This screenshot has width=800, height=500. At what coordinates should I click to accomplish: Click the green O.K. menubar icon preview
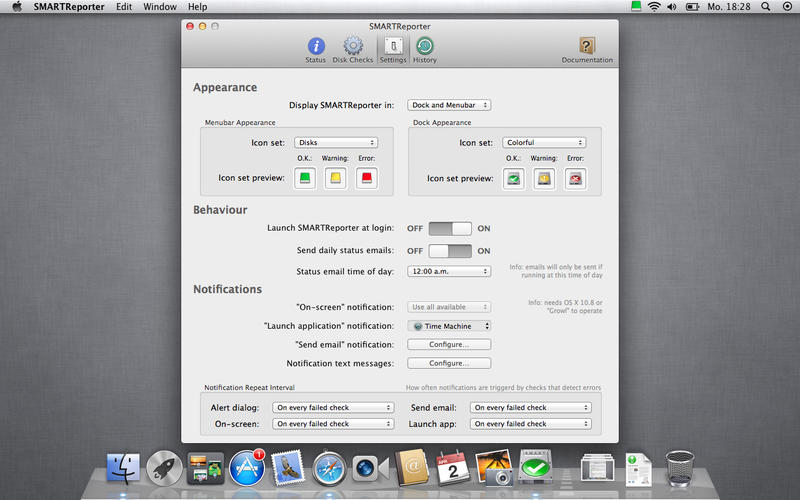point(305,179)
